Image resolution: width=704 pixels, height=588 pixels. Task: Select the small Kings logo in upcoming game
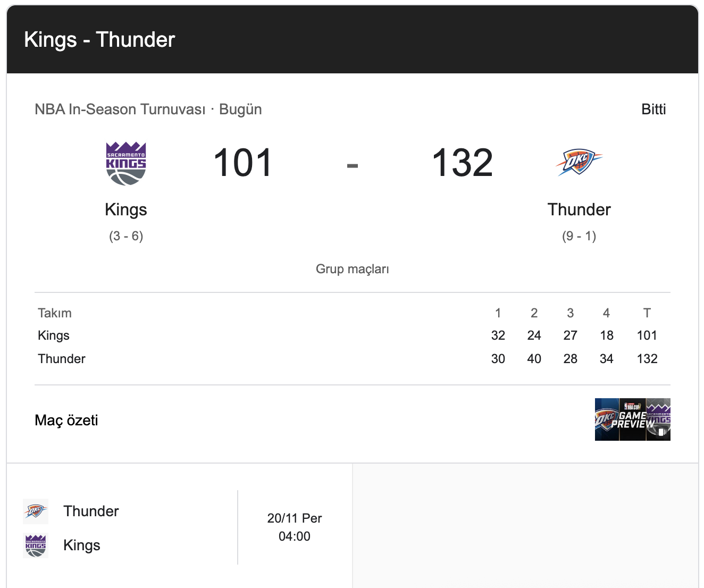pos(35,545)
